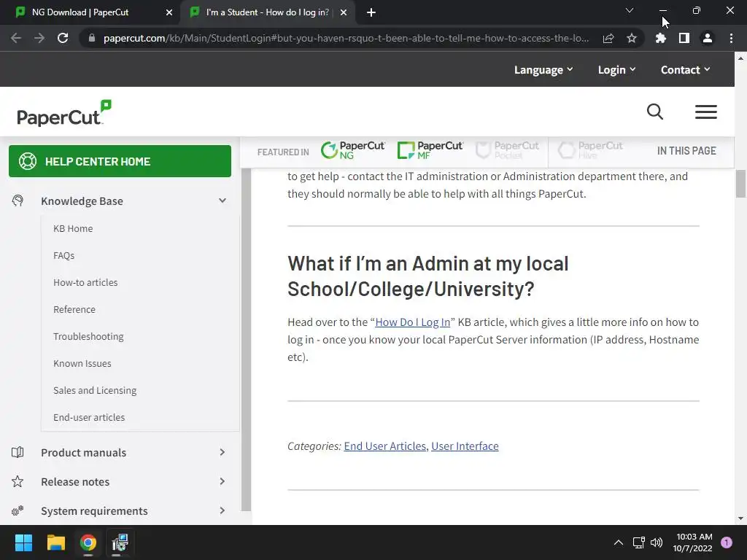Open the PaperCut site search magnifier

(x=655, y=112)
